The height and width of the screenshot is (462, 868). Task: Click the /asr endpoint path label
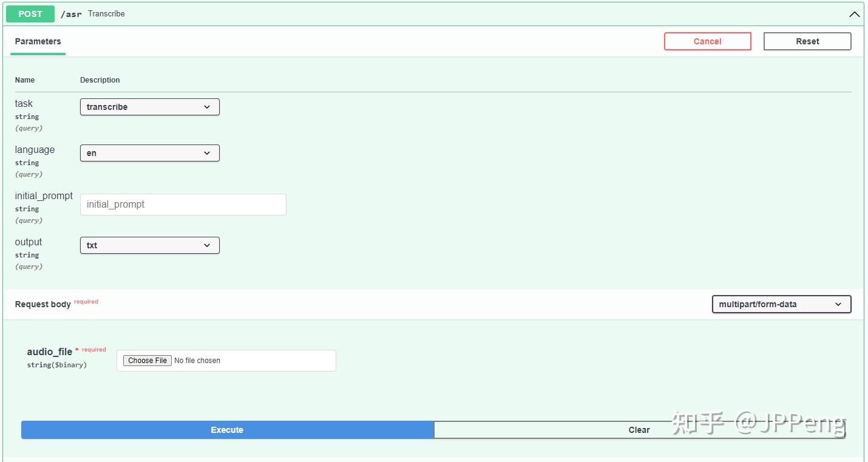[71, 13]
